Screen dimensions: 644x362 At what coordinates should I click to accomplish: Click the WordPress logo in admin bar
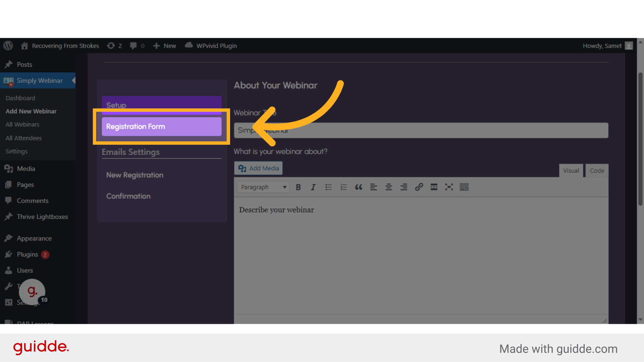pyautogui.click(x=8, y=46)
